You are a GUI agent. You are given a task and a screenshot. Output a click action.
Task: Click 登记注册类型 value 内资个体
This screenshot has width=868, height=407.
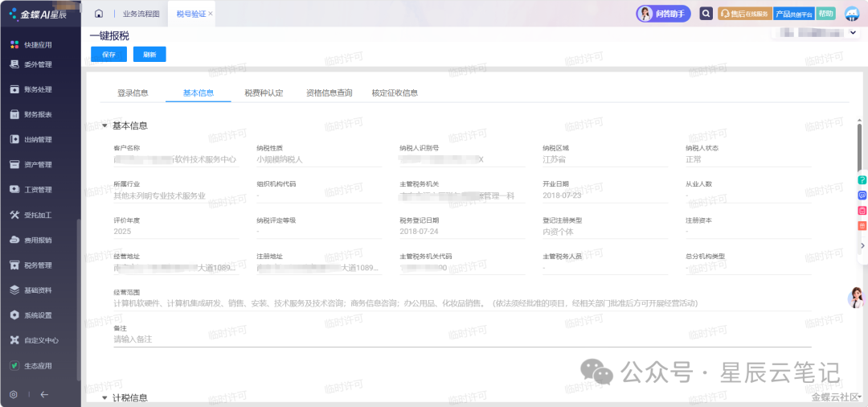tap(558, 232)
